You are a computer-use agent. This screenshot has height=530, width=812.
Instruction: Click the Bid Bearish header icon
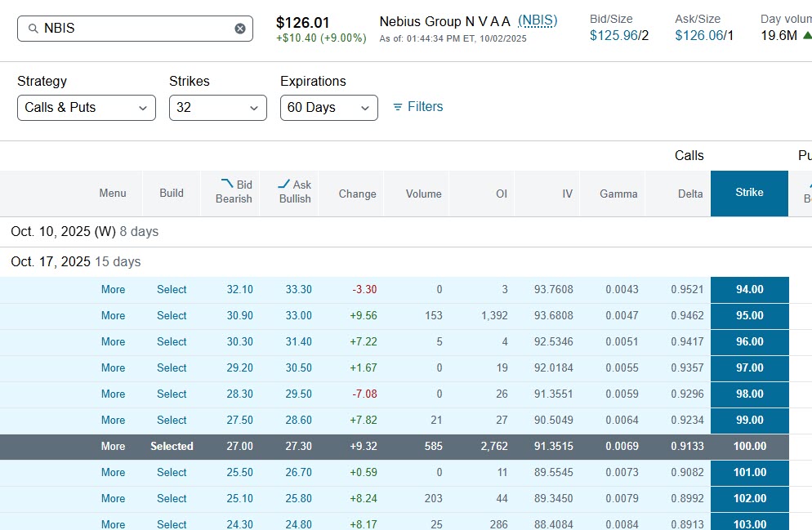227,184
